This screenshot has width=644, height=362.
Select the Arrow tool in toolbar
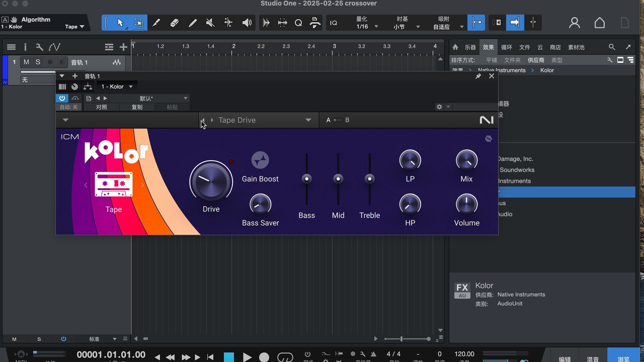pyautogui.click(x=120, y=23)
